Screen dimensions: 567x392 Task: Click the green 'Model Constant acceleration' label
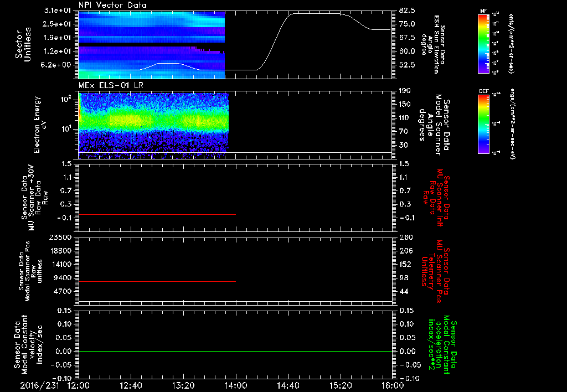click(x=442, y=345)
